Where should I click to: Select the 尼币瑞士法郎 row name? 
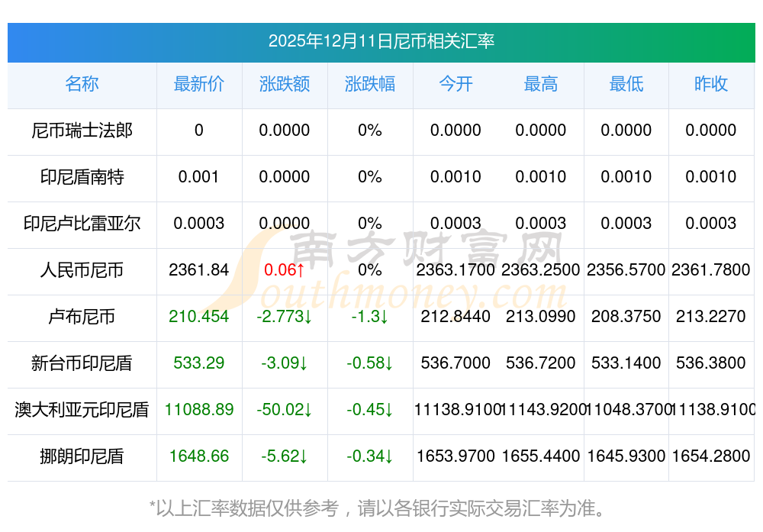click(82, 131)
